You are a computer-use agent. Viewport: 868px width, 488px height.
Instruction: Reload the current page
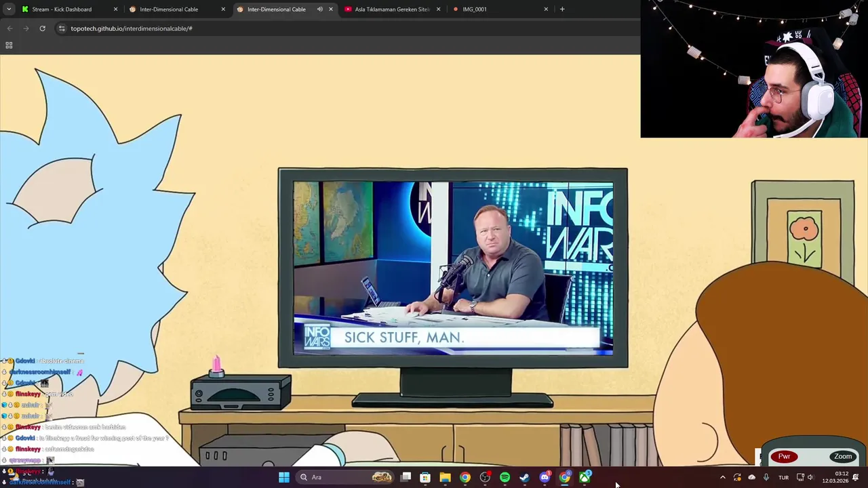[x=42, y=28]
